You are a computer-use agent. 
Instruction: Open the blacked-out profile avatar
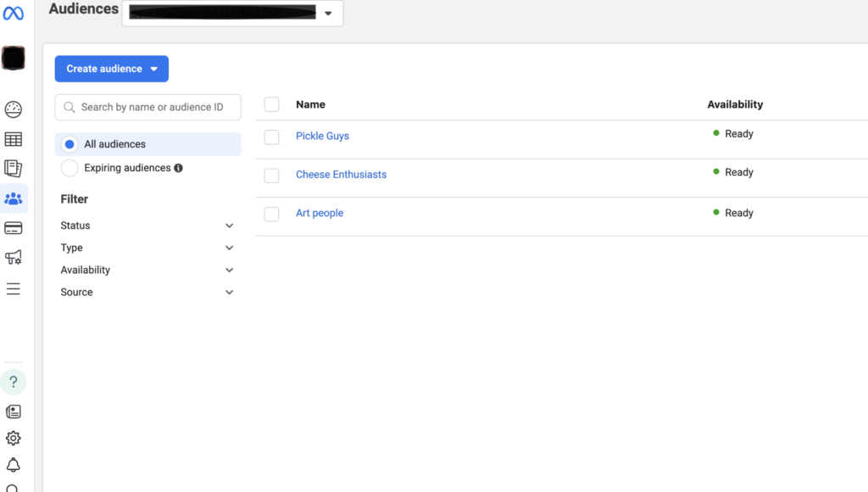(x=14, y=59)
